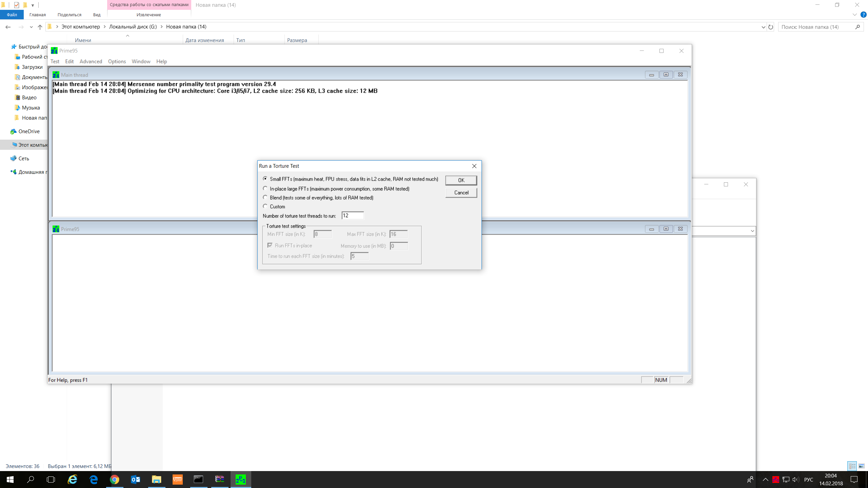Sort files by the Имени column header
The height and width of the screenshot is (488, 868).
coord(83,40)
